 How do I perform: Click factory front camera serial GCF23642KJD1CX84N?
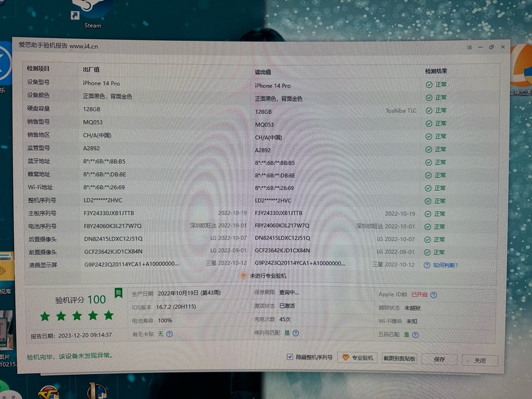tap(113, 251)
